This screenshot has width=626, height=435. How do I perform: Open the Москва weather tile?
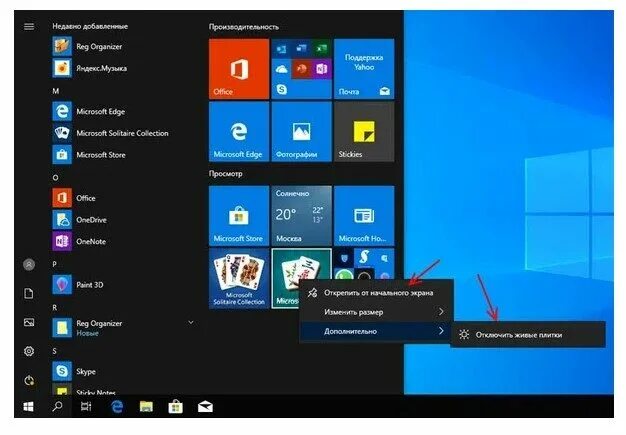301,216
